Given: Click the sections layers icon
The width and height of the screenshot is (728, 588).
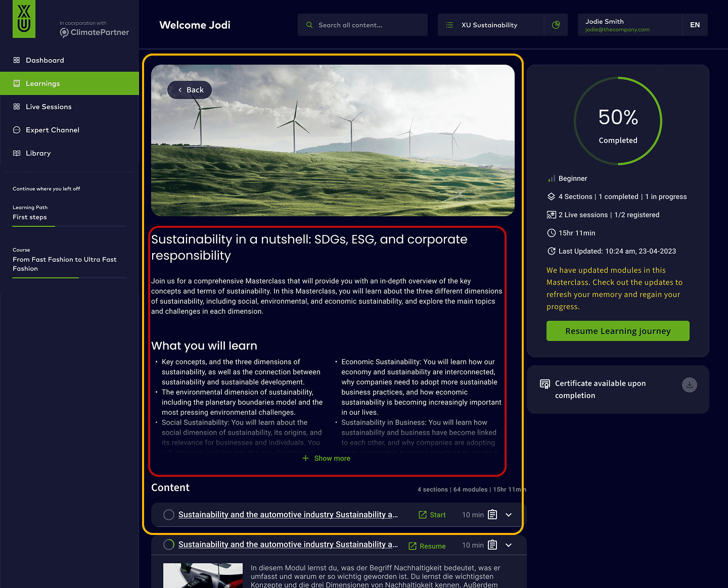Looking at the screenshot, I should coord(552,197).
